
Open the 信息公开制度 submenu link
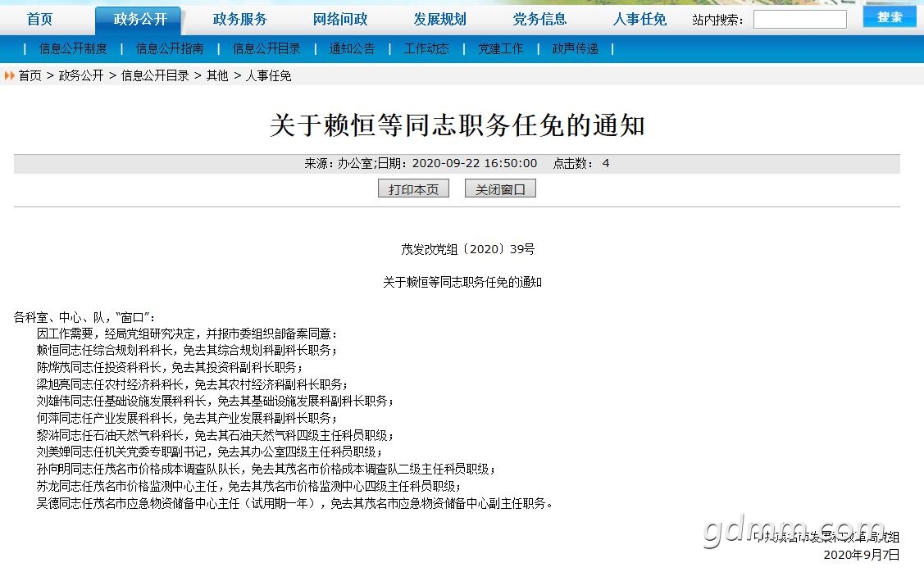point(73,49)
